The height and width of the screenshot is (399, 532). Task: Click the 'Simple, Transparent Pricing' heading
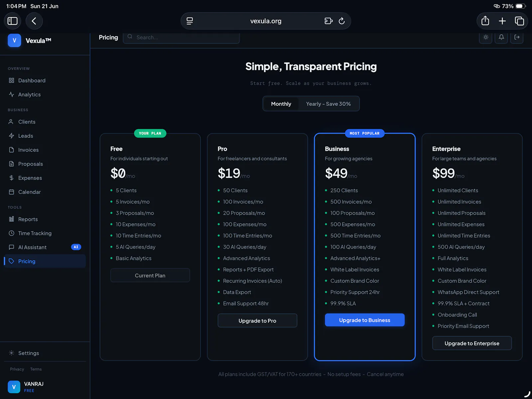click(311, 67)
